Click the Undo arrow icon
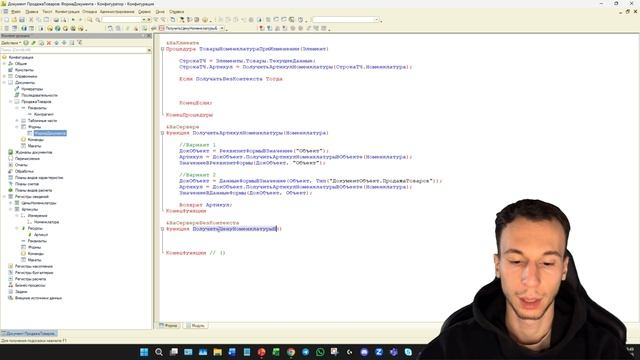 73,20
